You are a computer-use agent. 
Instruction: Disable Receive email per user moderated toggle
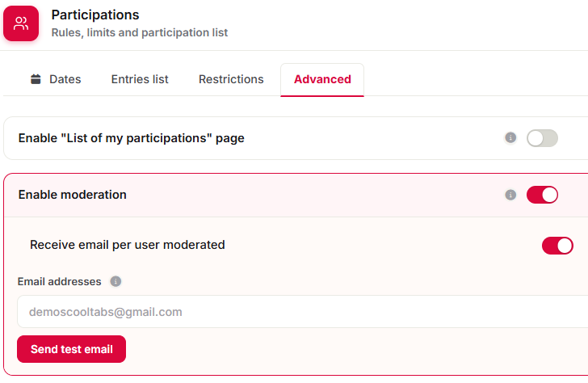[x=557, y=246]
